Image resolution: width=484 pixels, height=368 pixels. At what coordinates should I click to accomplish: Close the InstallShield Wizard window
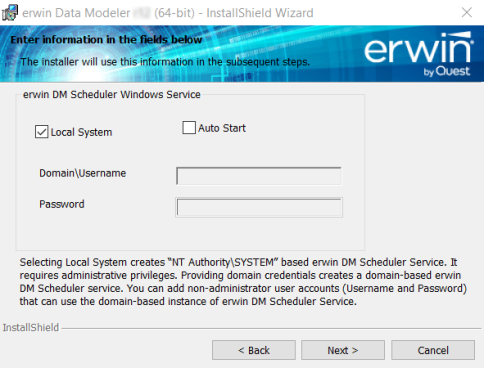pos(467,13)
